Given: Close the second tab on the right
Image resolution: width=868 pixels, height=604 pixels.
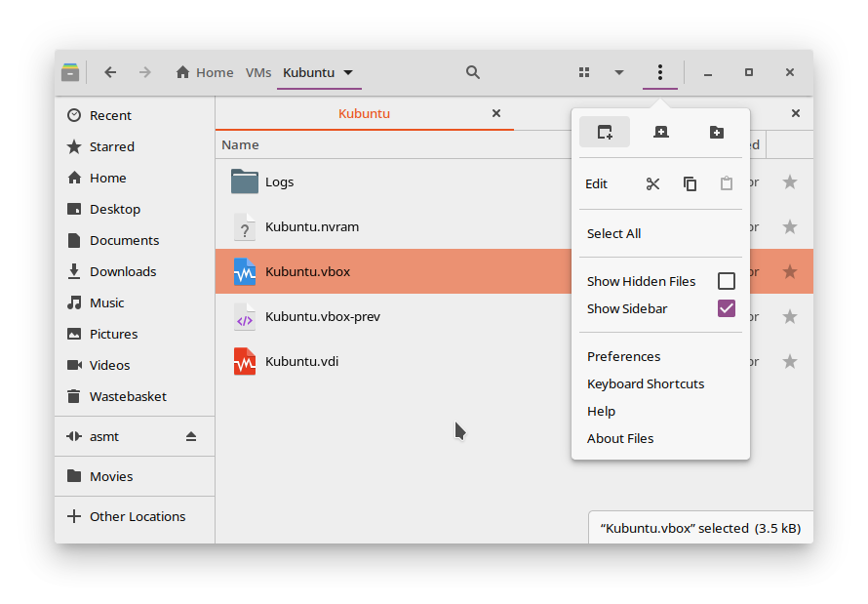Looking at the screenshot, I should pos(796,113).
